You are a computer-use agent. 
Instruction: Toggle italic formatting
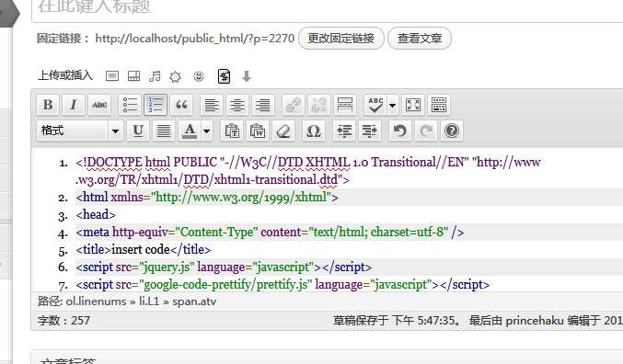point(74,105)
